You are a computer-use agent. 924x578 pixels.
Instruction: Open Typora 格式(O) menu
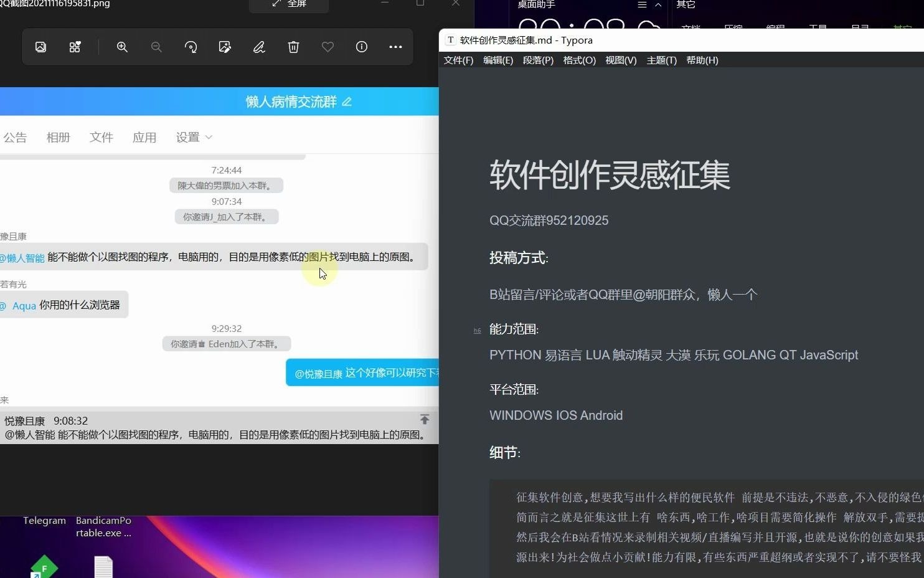[580, 60]
